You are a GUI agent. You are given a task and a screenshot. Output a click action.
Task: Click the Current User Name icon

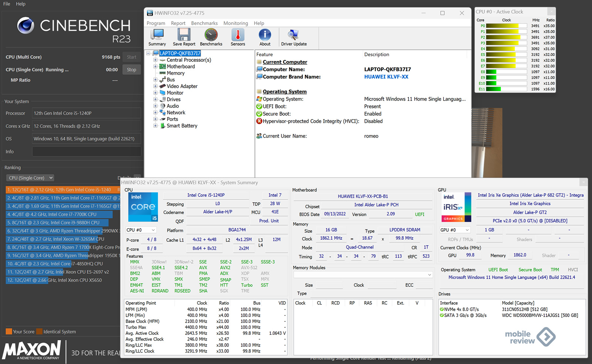(x=259, y=136)
